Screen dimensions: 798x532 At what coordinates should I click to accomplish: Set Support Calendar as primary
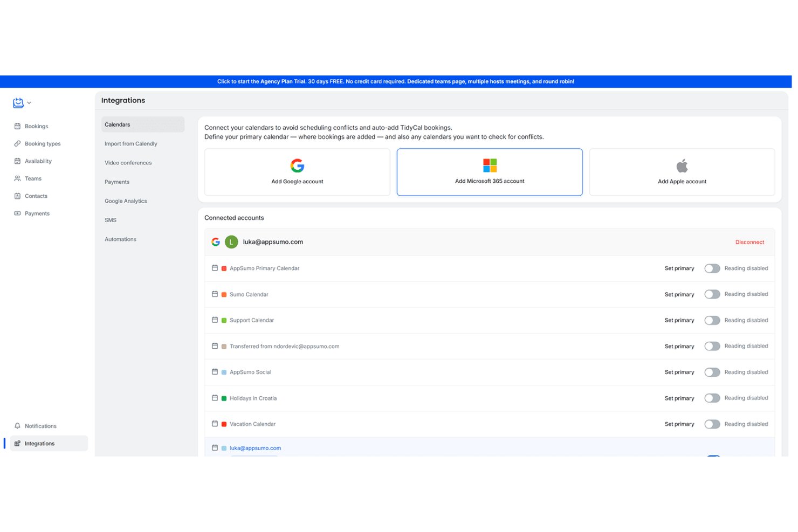[679, 320]
